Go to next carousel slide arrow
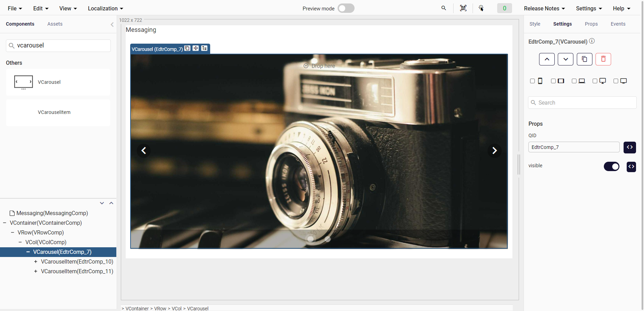The height and width of the screenshot is (311, 644). [x=494, y=151]
